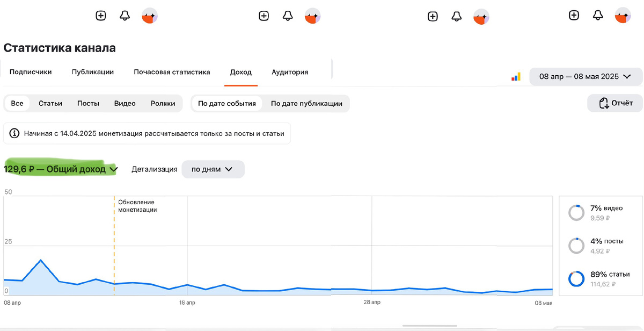Click the Отчёт report button
The image size is (644, 331).
pyautogui.click(x=615, y=103)
